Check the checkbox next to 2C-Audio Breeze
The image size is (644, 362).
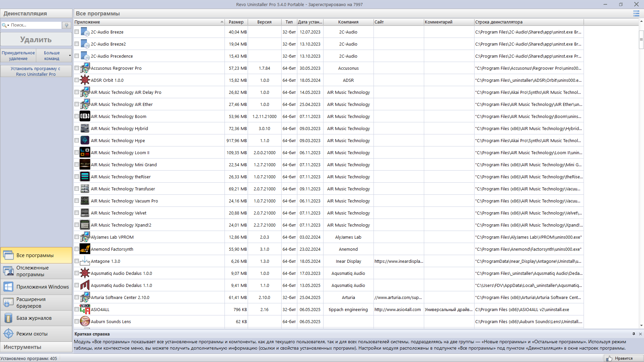77,32
